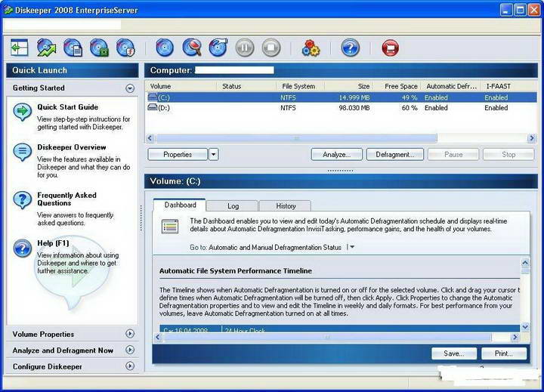This screenshot has width=544, height=392.
Task: Click the Defragment... button
Action: [x=395, y=154]
